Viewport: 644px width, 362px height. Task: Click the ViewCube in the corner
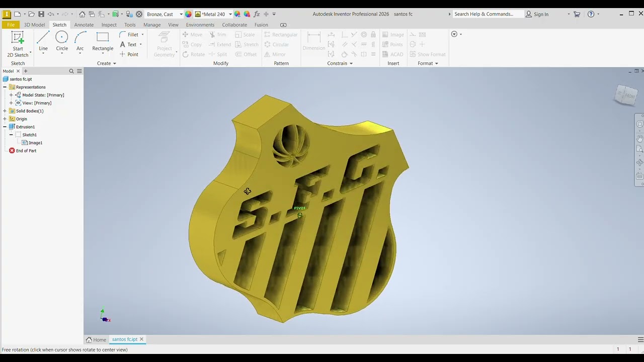[x=626, y=95]
